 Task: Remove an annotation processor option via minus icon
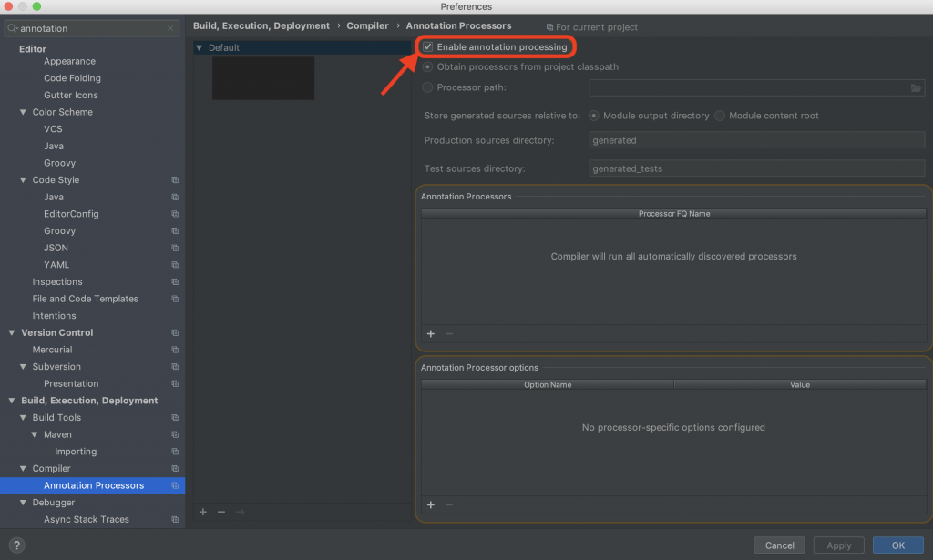coord(448,504)
